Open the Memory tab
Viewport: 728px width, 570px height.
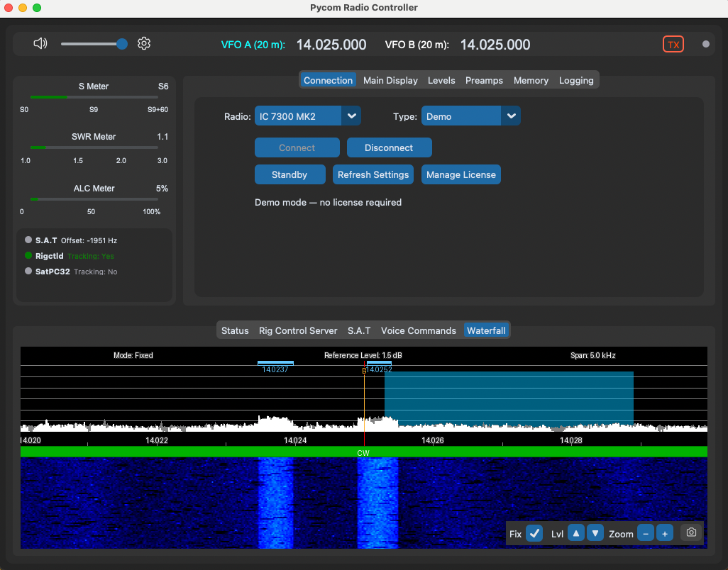tap(531, 80)
